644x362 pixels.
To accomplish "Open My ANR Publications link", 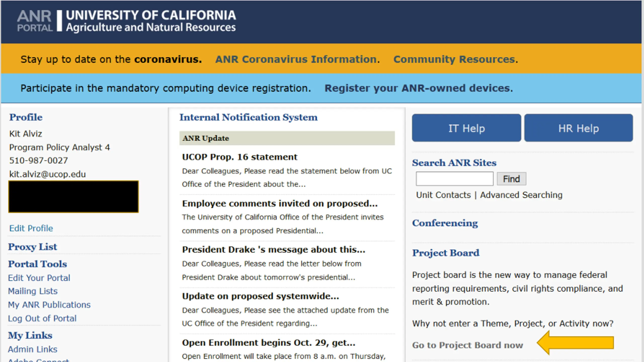I will 49,305.
